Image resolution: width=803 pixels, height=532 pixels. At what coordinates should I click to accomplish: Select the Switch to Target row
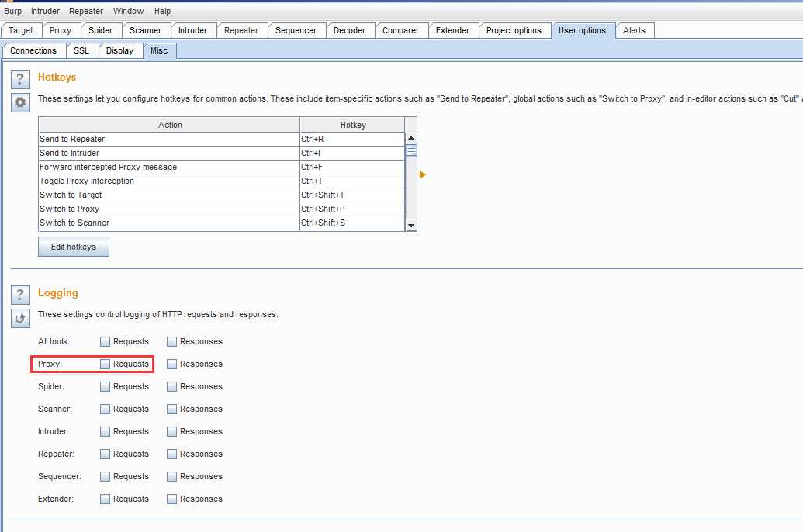pos(221,195)
